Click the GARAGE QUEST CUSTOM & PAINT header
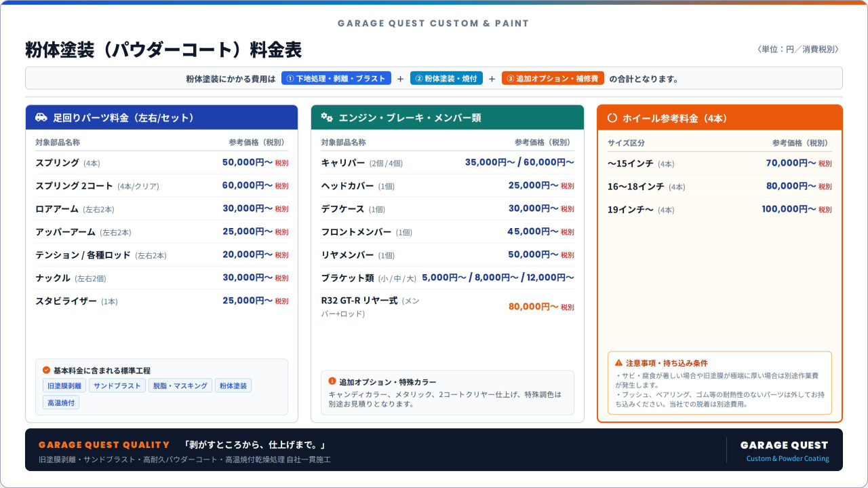 [x=433, y=23]
